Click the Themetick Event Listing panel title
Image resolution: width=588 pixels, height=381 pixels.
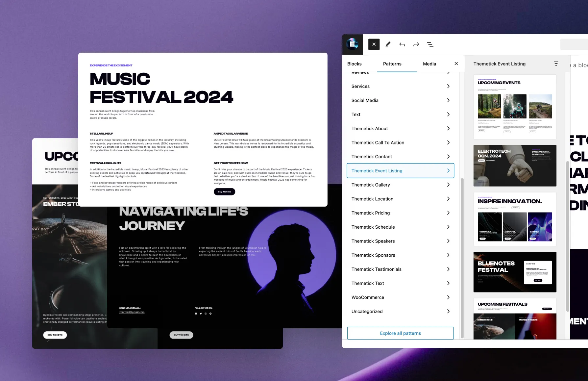coord(500,64)
